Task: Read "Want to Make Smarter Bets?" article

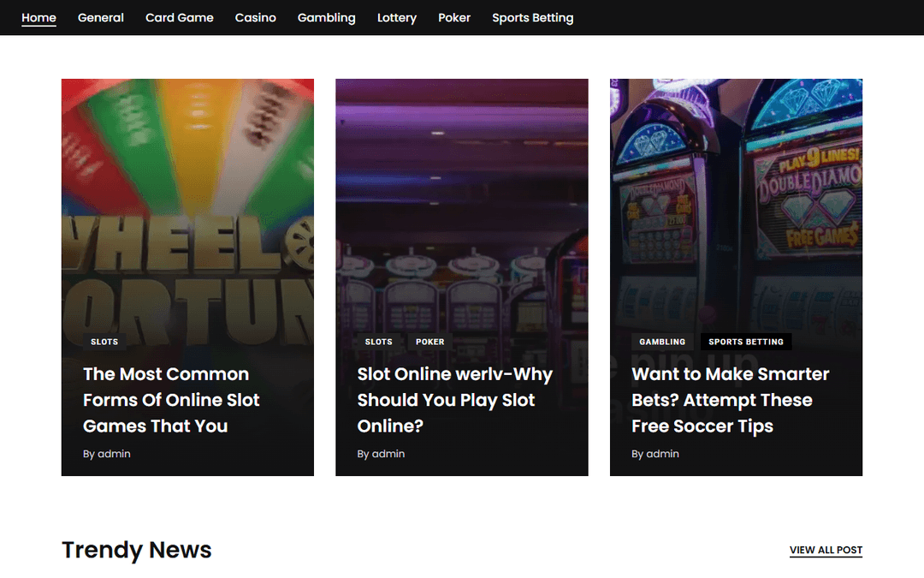Action: pyautogui.click(x=730, y=400)
